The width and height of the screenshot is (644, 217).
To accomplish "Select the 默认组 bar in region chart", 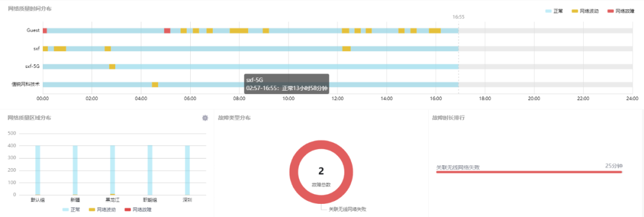I will (x=38, y=170).
